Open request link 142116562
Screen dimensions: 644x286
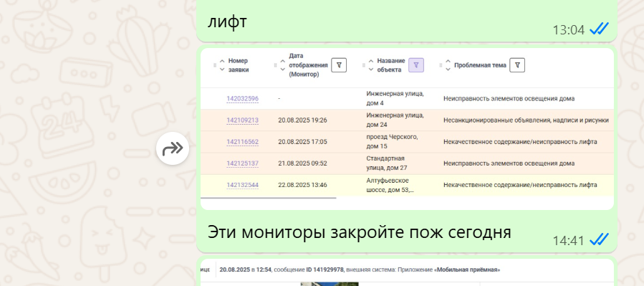[242, 142]
